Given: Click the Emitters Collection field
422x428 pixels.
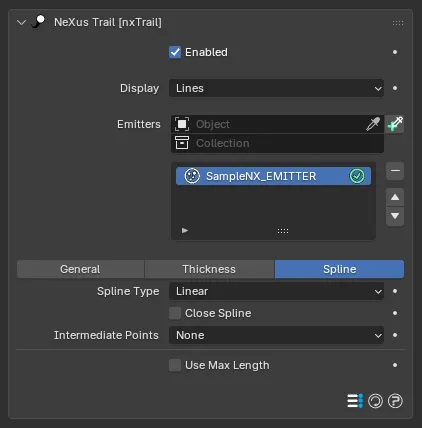Looking at the screenshot, I should 277,143.
